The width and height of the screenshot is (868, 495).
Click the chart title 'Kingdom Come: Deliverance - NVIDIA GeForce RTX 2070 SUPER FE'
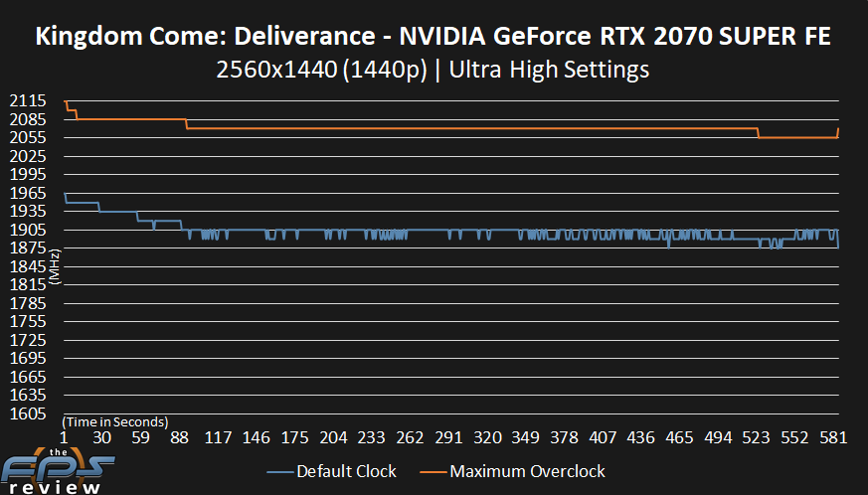click(433, 37)
